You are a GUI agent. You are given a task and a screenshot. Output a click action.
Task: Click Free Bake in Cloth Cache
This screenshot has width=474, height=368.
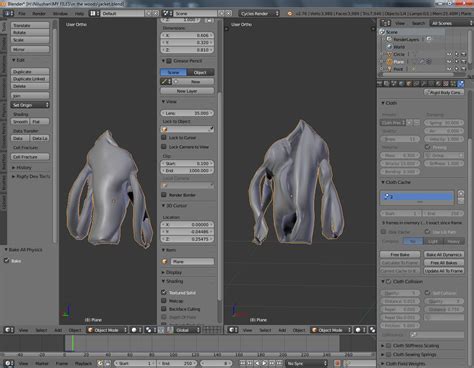400,254
